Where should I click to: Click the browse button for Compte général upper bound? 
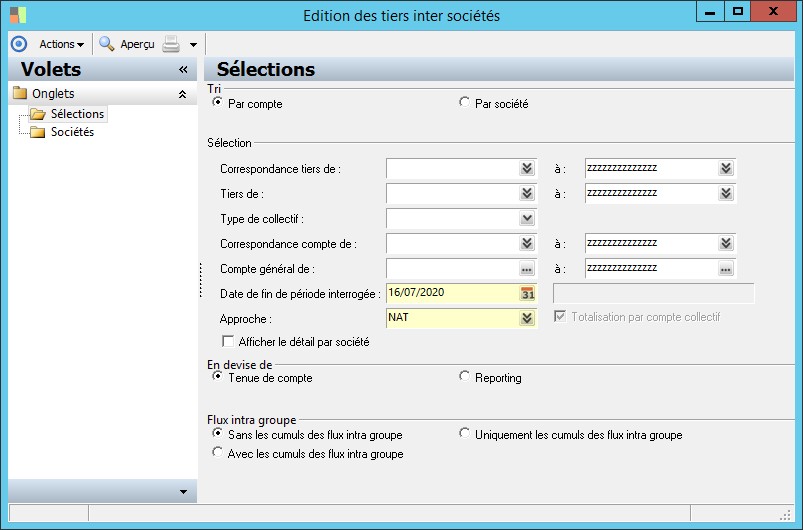click(x=726, y=269)
